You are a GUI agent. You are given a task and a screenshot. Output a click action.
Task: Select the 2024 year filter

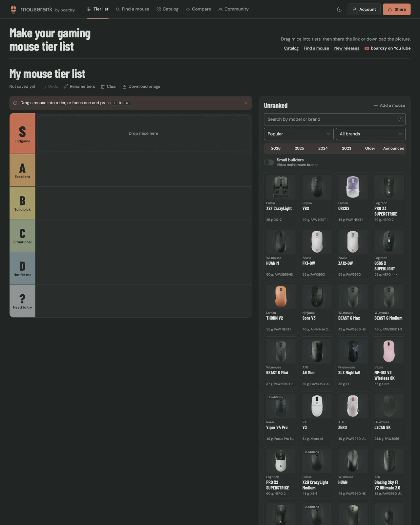[323, 148]
